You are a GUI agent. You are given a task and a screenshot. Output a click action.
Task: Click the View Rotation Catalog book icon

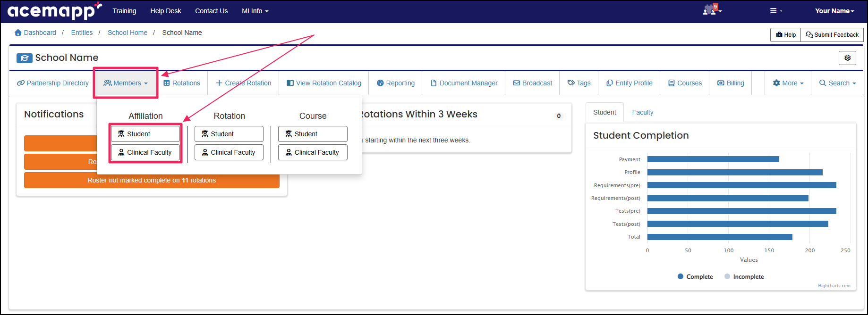coord(290,83)
